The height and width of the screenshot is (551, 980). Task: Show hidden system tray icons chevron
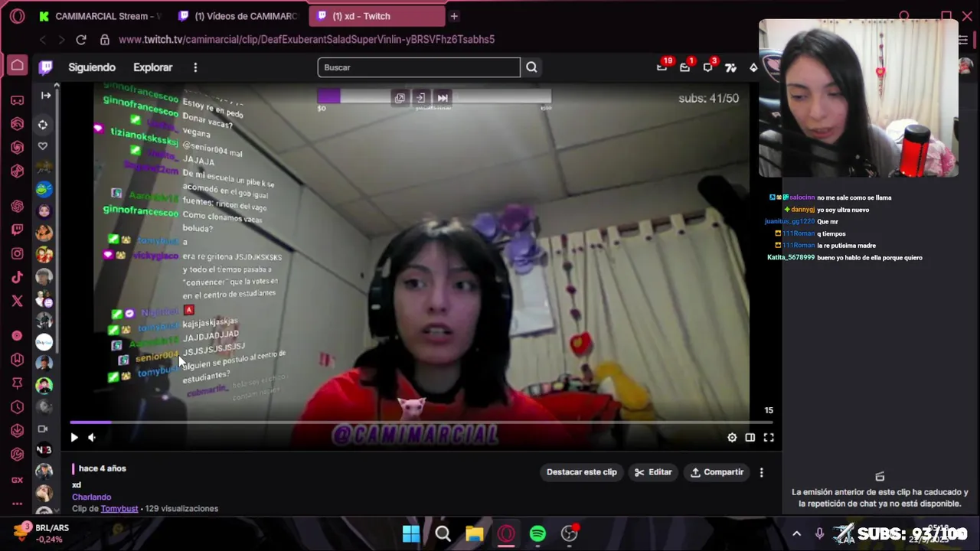tap(796, 533)
